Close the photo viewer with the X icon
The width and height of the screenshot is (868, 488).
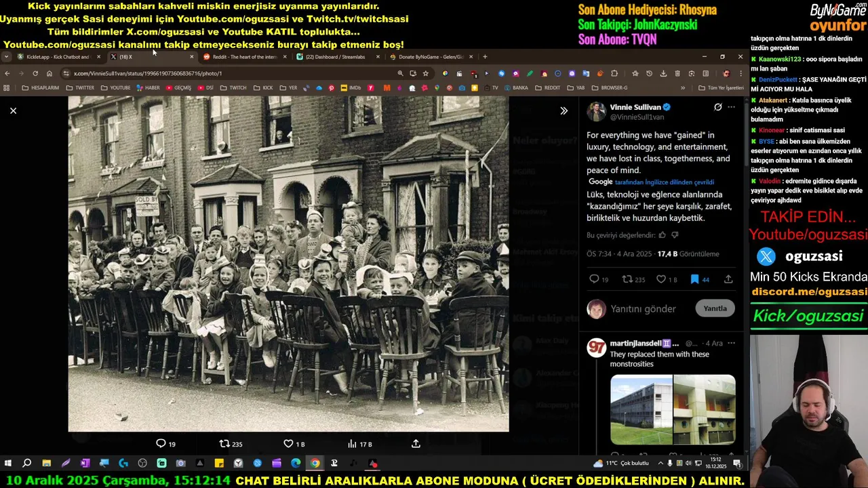click(13, 110)
